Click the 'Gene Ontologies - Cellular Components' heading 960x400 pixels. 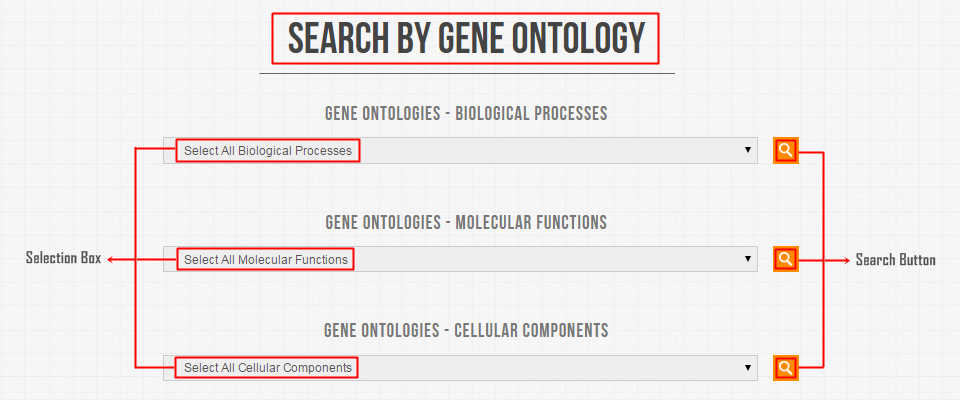tap(466, 331)
